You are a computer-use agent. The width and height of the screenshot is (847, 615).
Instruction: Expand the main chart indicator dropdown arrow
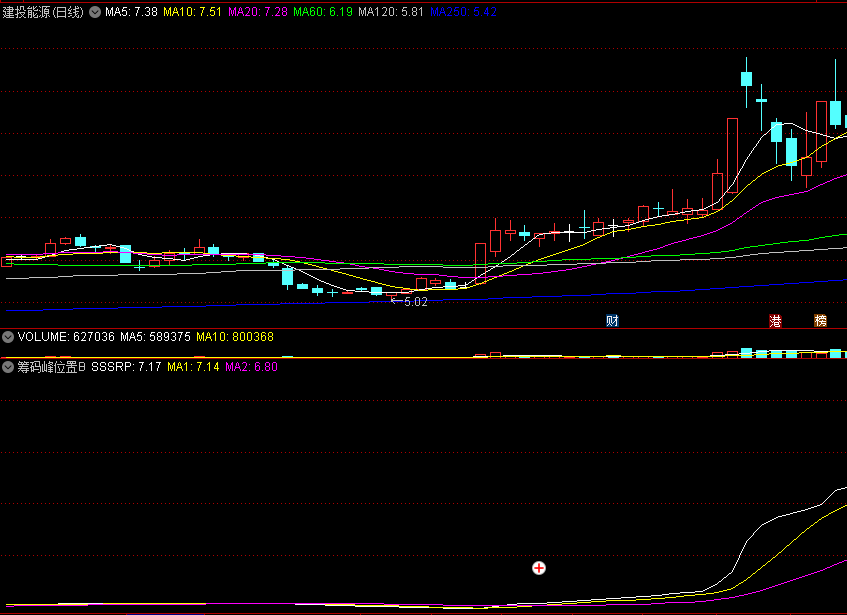[95, 12]
